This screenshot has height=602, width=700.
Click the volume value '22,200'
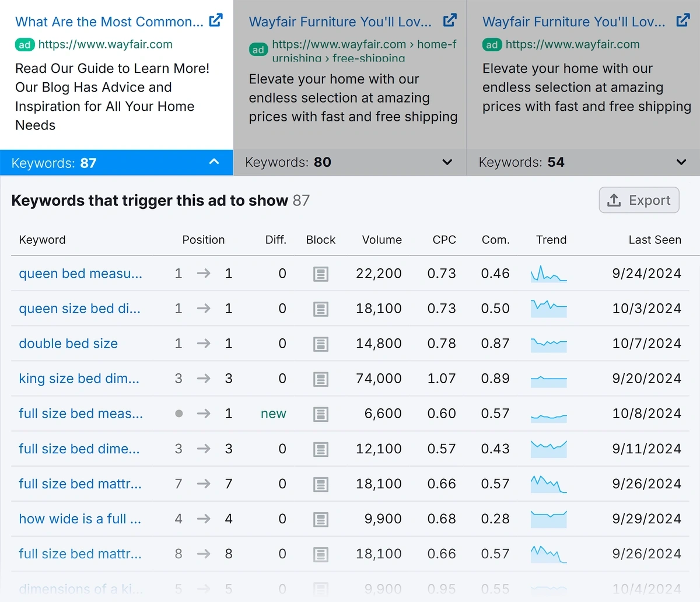tap(379, 274)
